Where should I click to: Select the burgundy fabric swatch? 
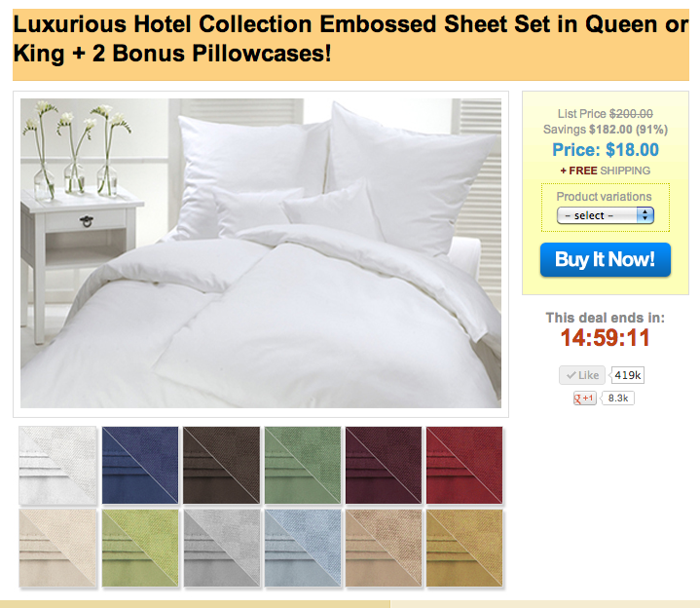[x=384, y=465]
